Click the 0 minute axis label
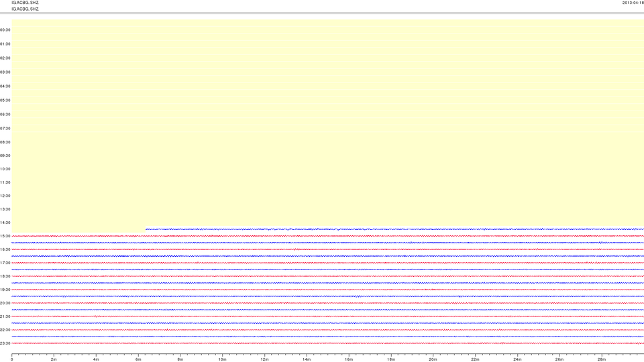 point(12,359)
